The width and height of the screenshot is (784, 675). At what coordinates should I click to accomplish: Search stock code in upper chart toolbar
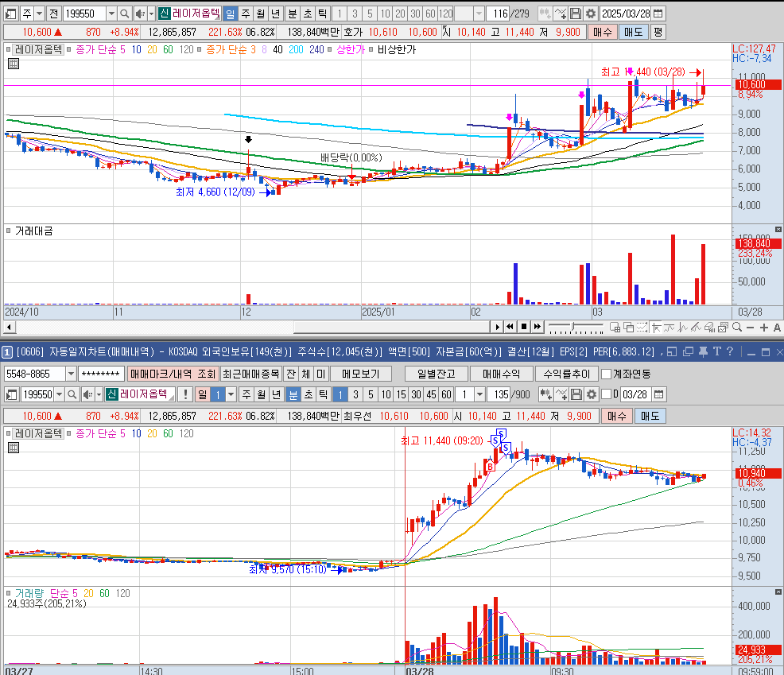tap(125, 14)
